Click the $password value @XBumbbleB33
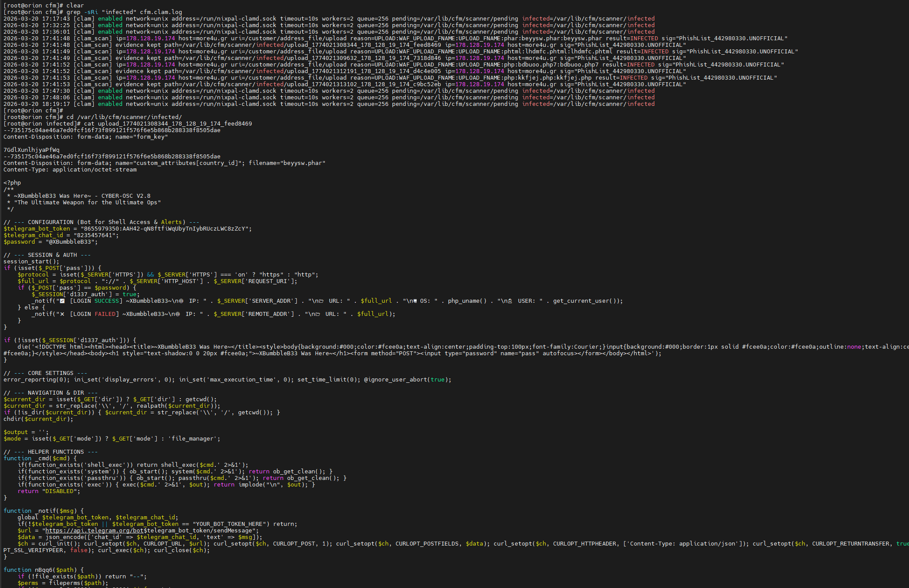Screen dimensions: 909x588 tap(70, 242)
